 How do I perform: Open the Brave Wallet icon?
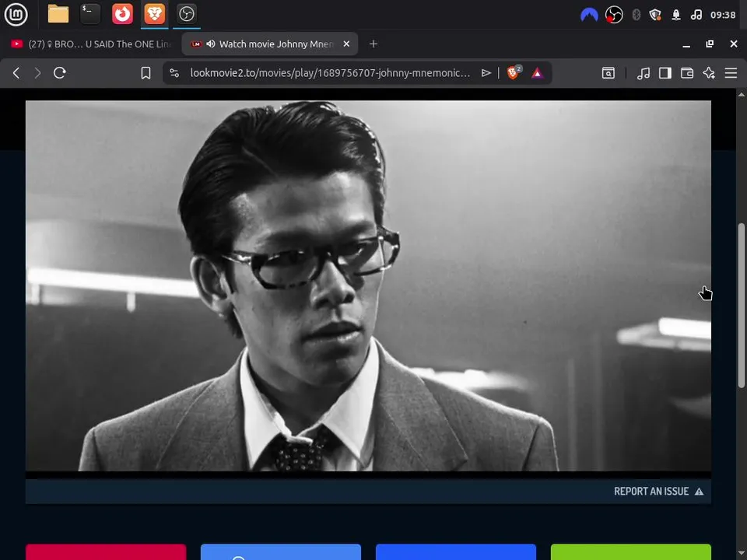tap(687, 73)
